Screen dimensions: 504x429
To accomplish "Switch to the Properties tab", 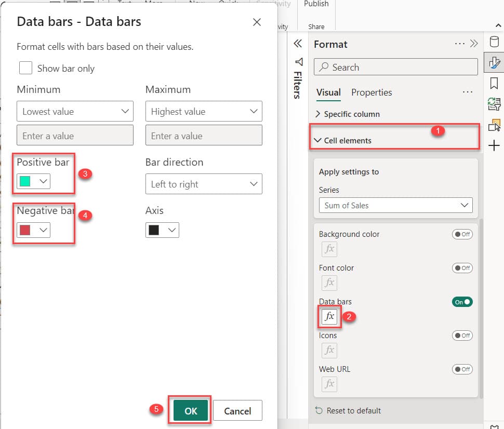I will [x=372, y=92].
